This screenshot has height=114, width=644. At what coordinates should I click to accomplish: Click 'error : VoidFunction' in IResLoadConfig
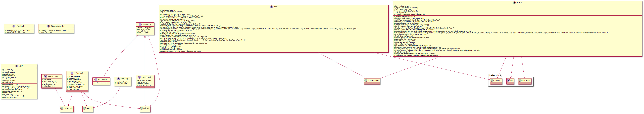click(x=49, y=85)
